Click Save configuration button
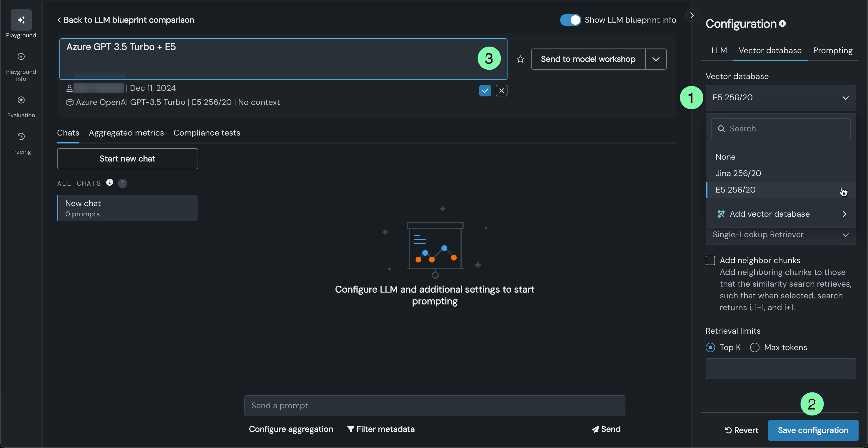This screenshot has width=868, height=448. (813, 430)
